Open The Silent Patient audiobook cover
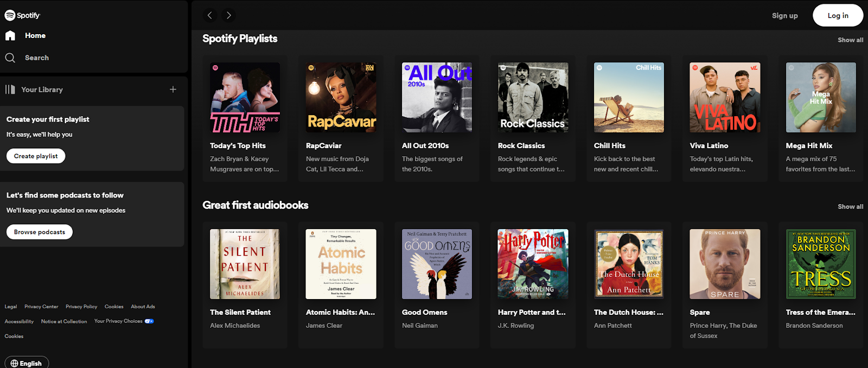This screenshot has width=868, height=368. coord(245,264)
